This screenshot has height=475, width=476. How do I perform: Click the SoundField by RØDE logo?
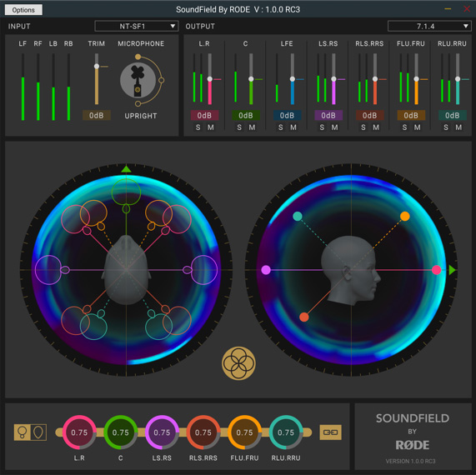(413, 432)
